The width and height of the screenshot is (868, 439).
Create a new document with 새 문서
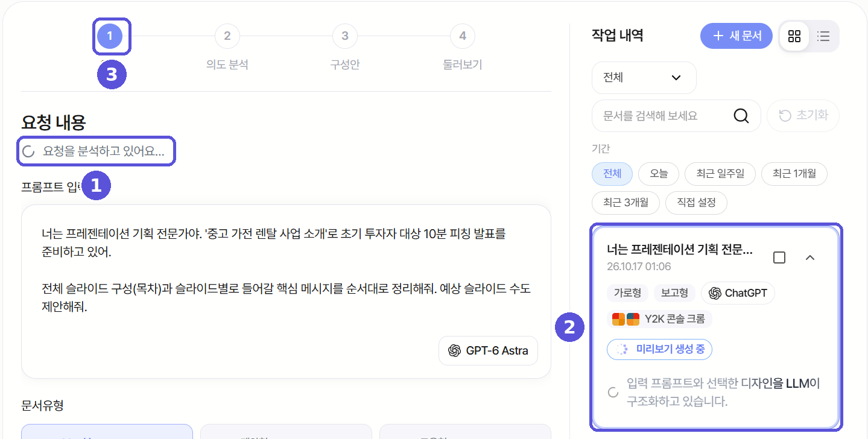click(736, 36)
